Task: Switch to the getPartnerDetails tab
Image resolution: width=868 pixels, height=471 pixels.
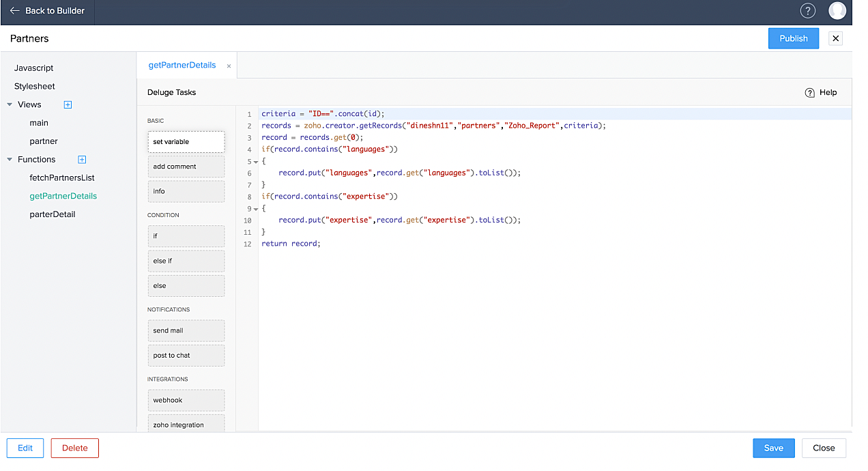Action: click(x=182, y=66)
